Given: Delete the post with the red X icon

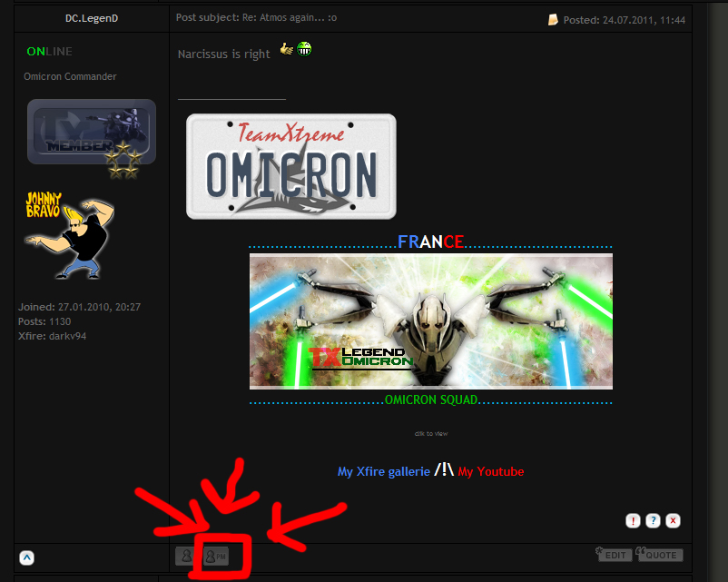Looking at the screenshot, I should click(x=673, y=520).
